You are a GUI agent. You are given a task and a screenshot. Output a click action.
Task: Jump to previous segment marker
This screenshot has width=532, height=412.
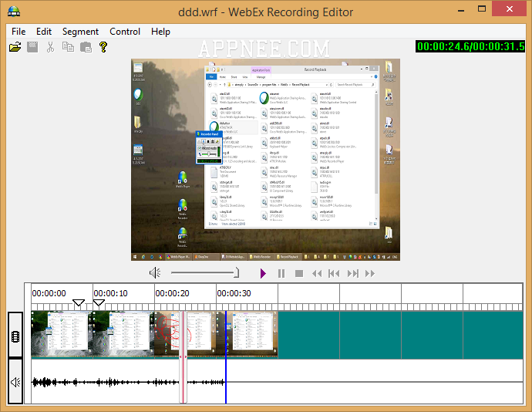pos(334,273)
